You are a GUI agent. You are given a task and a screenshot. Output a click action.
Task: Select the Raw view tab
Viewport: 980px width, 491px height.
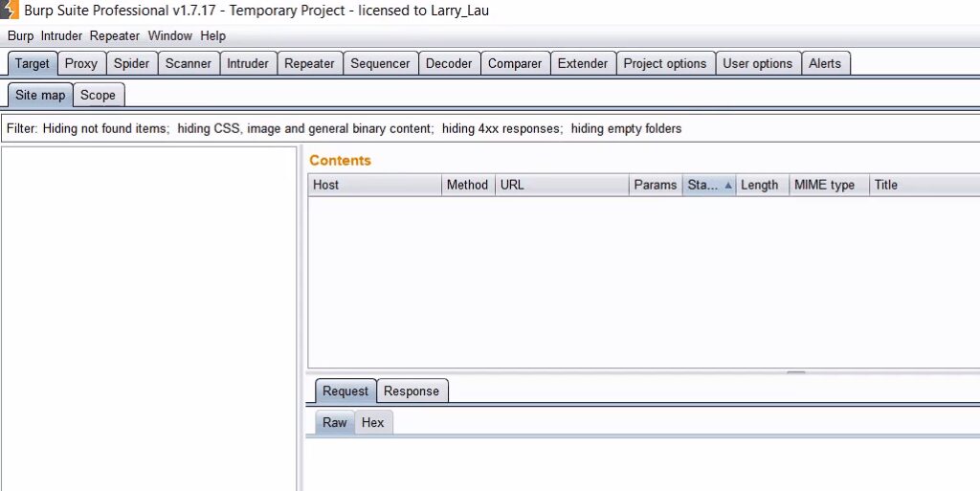[334, 422]
